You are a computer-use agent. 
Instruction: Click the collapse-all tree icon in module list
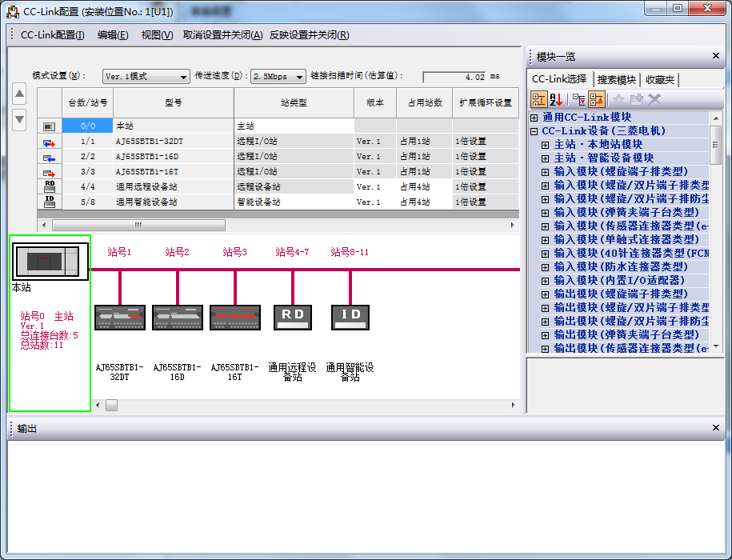(597, 99)
